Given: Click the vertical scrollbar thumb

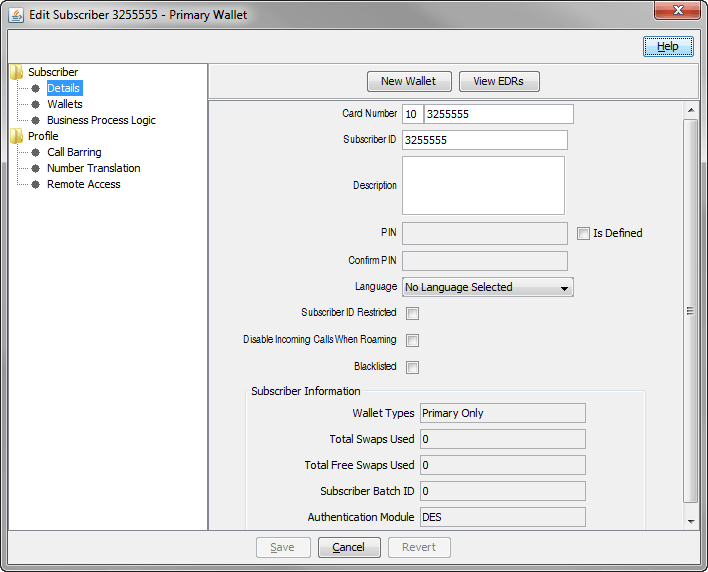Looking at the screenshot, I should click(x=691, y=311).
